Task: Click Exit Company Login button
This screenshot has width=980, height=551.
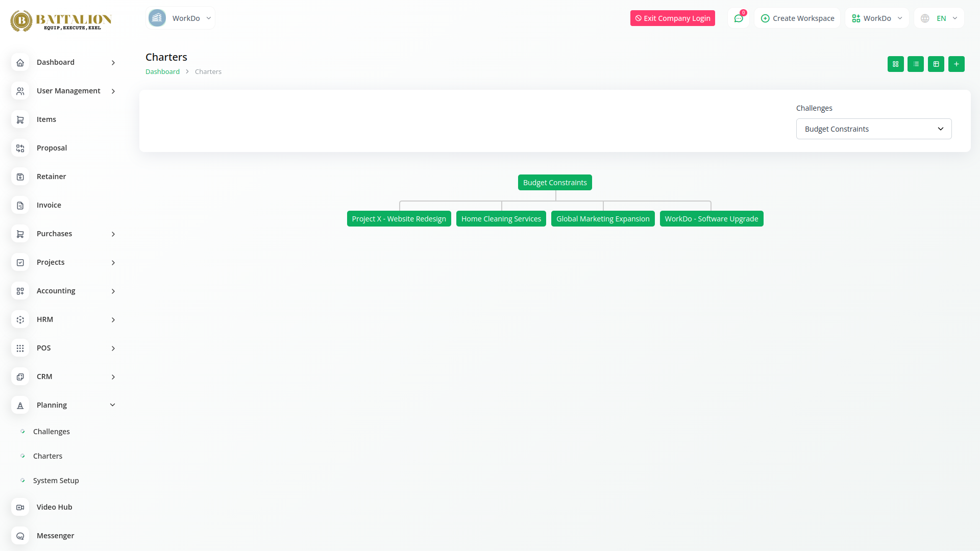Action: click(x=672, y=18)
